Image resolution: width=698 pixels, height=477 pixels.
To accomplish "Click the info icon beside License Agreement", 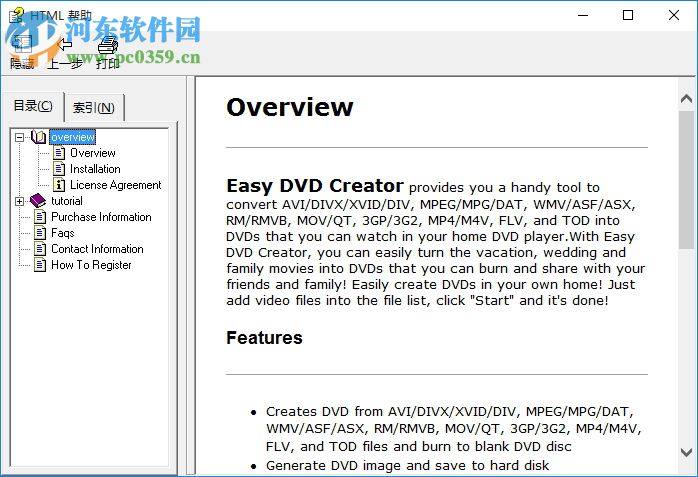I will click(x=59, y=185).
